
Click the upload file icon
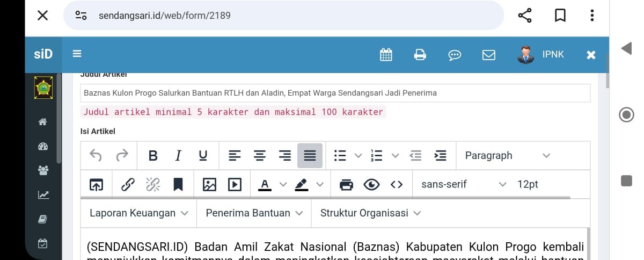click(x=96, y=185)
